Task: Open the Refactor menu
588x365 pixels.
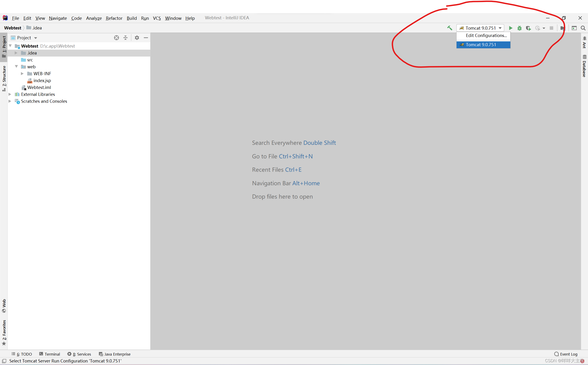Action: pyautogui.click(x=114, y=18)
